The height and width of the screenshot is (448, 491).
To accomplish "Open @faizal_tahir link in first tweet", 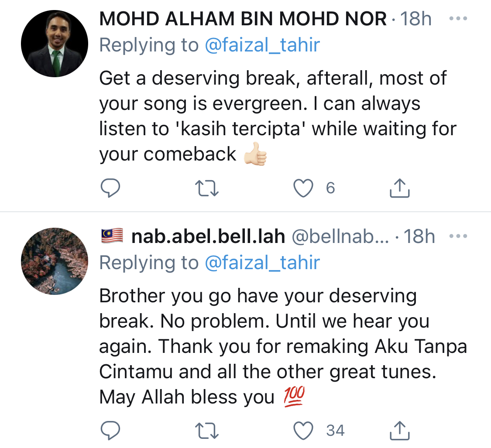I will [262, 45].
